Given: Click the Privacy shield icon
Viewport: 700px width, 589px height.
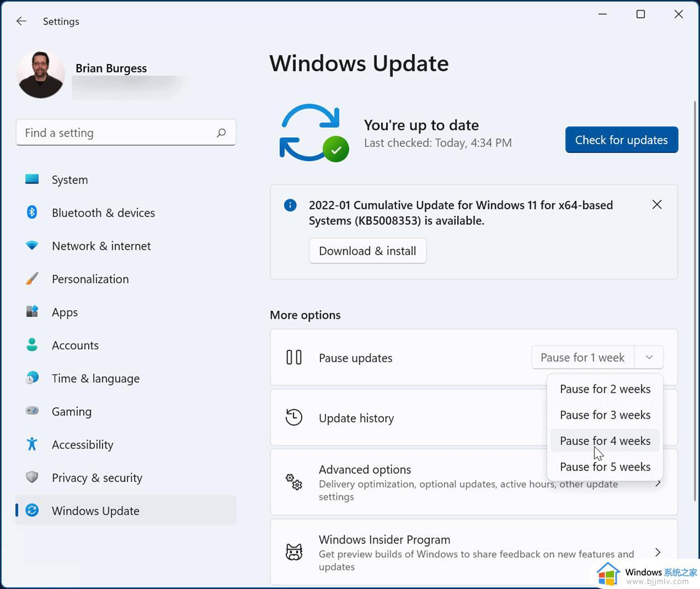Looking at the screenshot, I should click(32, 477).
